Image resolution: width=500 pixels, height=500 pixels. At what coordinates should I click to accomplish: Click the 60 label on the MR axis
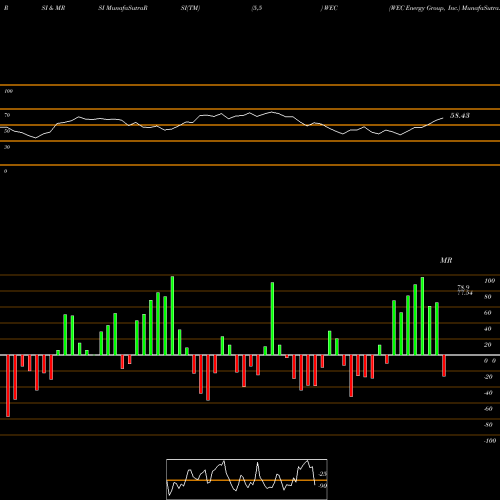click(488, 313)
